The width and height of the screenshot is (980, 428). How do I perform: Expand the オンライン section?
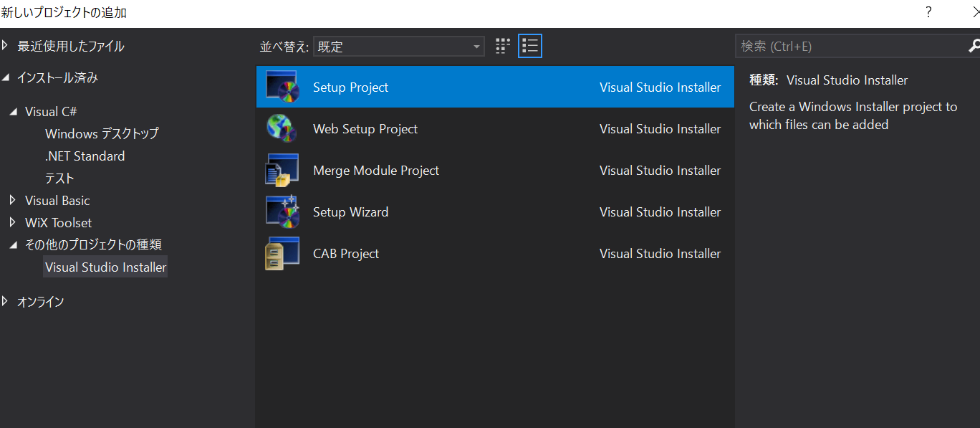point(6,301)
